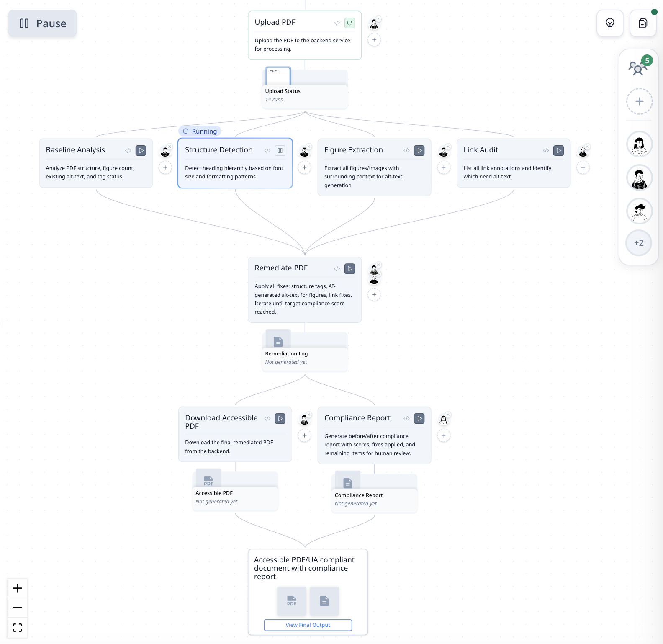The width and height of the screenshot is (663, 644).
Task: Fit the workflow to screen
Action: click(x=18, y=627)
